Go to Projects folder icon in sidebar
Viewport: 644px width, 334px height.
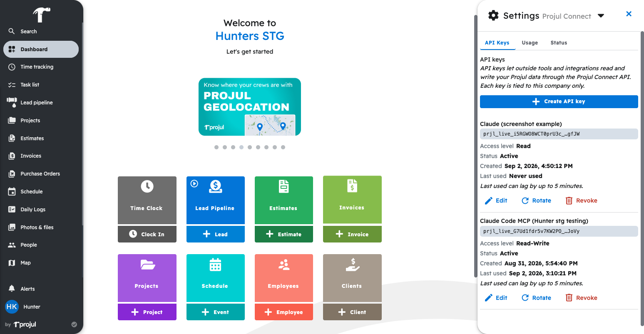[12, 121]
